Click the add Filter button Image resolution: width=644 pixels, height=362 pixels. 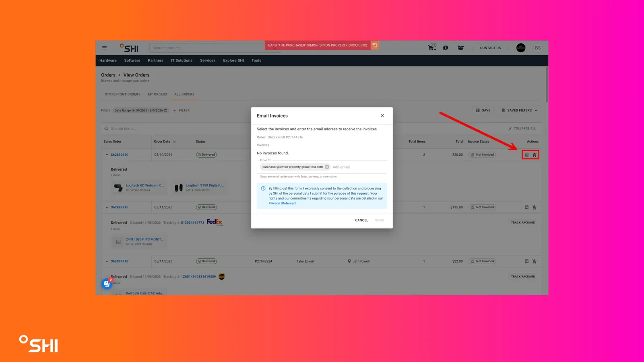182,110
